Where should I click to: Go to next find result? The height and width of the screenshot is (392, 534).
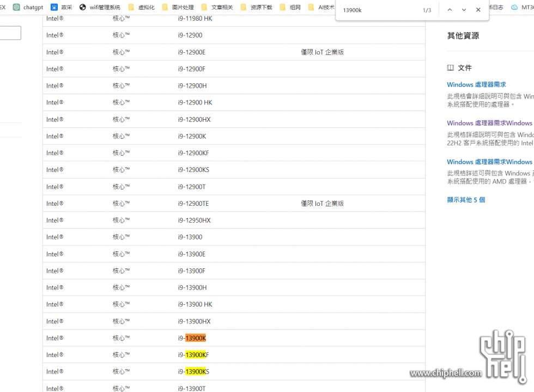click(x=464, y=10)
